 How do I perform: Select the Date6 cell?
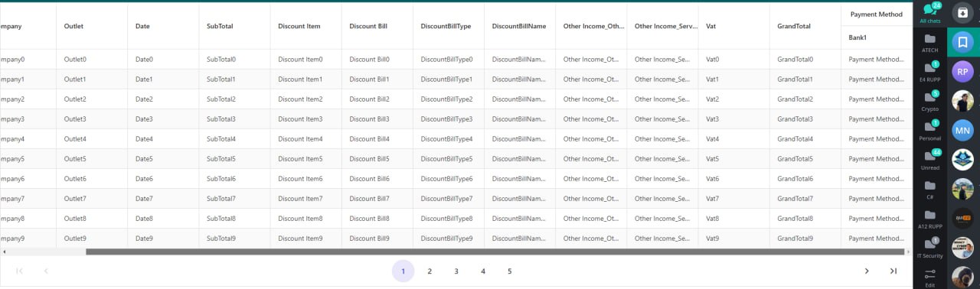click(162, 178)
